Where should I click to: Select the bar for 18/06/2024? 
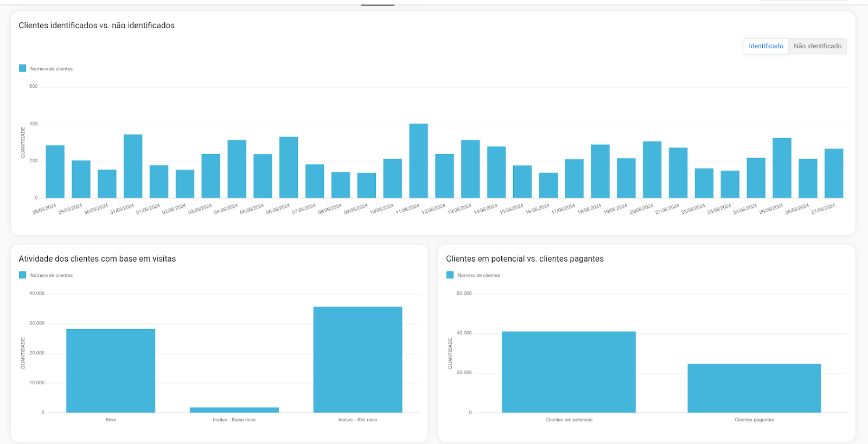600,171
